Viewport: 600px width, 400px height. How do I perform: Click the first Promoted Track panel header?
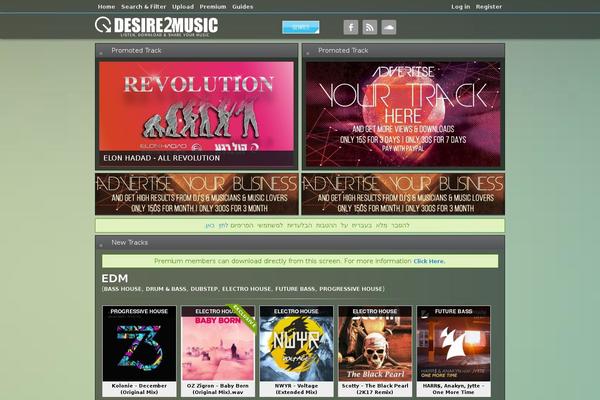(x=196, y=51)
